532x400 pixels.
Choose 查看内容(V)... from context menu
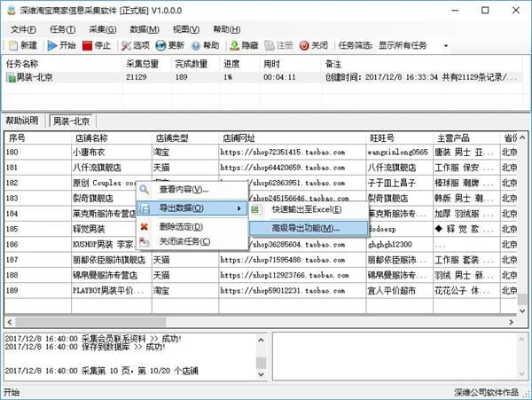click(192, 189)
